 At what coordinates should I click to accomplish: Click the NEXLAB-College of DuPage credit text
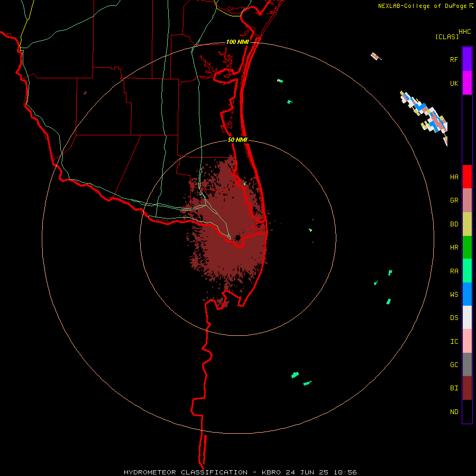(x=422, y=6)
